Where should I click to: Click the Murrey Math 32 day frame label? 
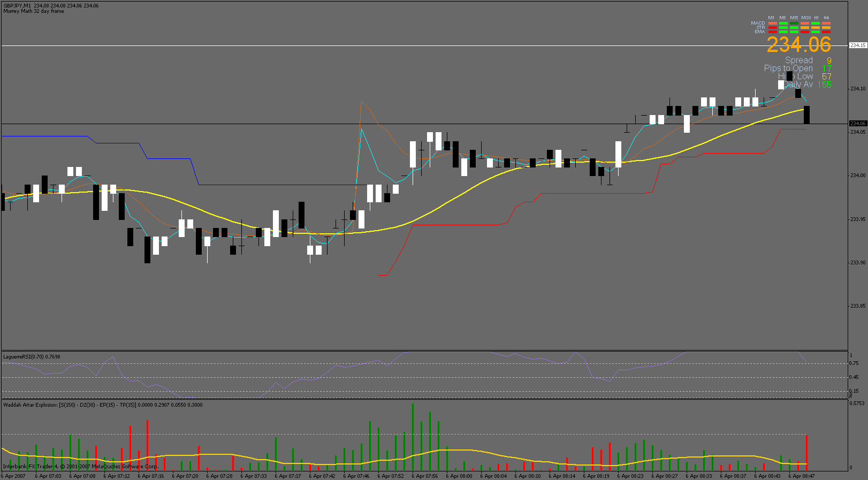point(34,11)
